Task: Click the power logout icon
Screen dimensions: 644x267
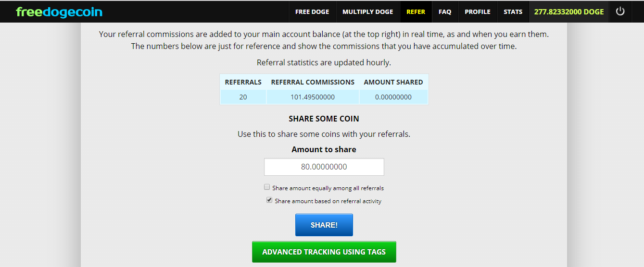Action: 620,12
